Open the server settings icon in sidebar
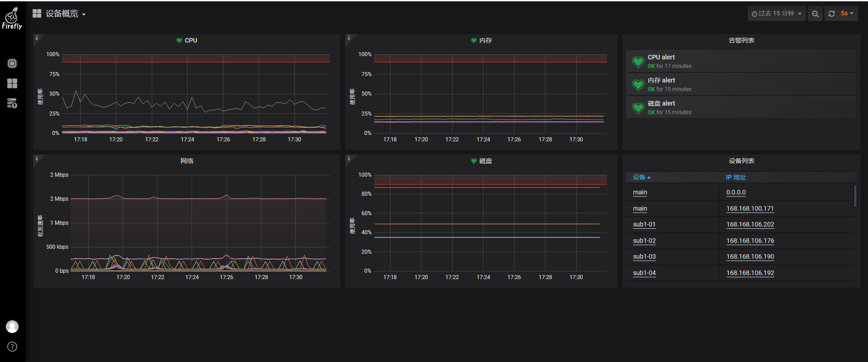 (12, 103)
